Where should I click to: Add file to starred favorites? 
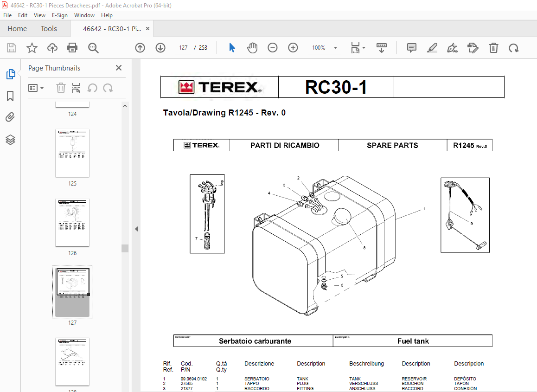pos(32,48)
